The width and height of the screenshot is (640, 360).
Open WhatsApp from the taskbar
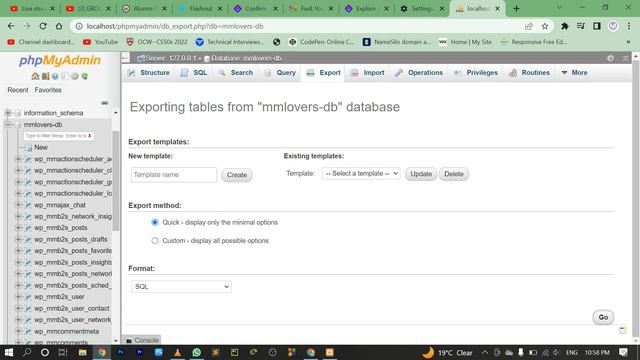[x=197, y=352]
